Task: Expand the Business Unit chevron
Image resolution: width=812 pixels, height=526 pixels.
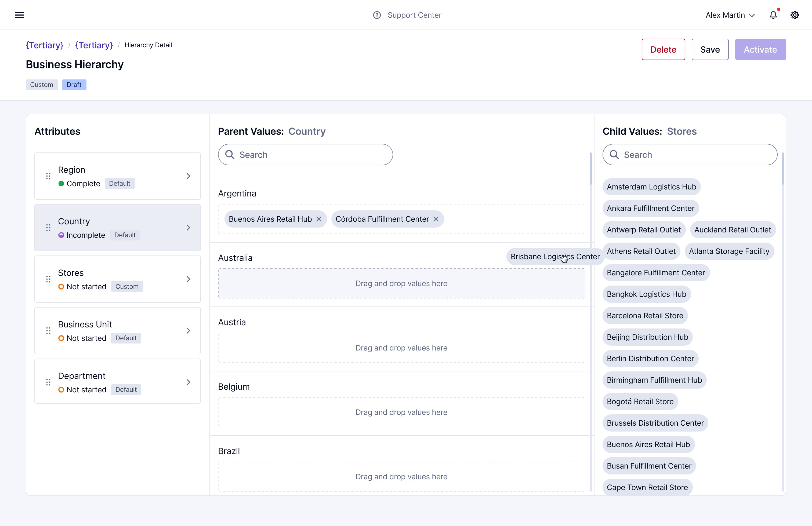Action: 188,331
